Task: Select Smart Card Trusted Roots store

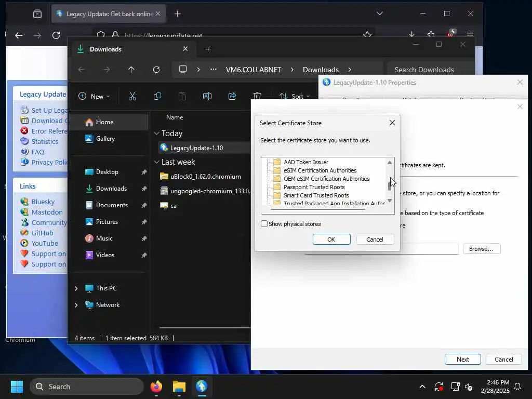Action: (316, 195)
